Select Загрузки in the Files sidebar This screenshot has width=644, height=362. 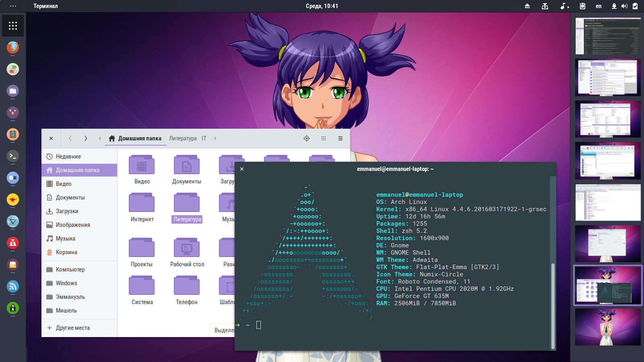pos(80,211)
